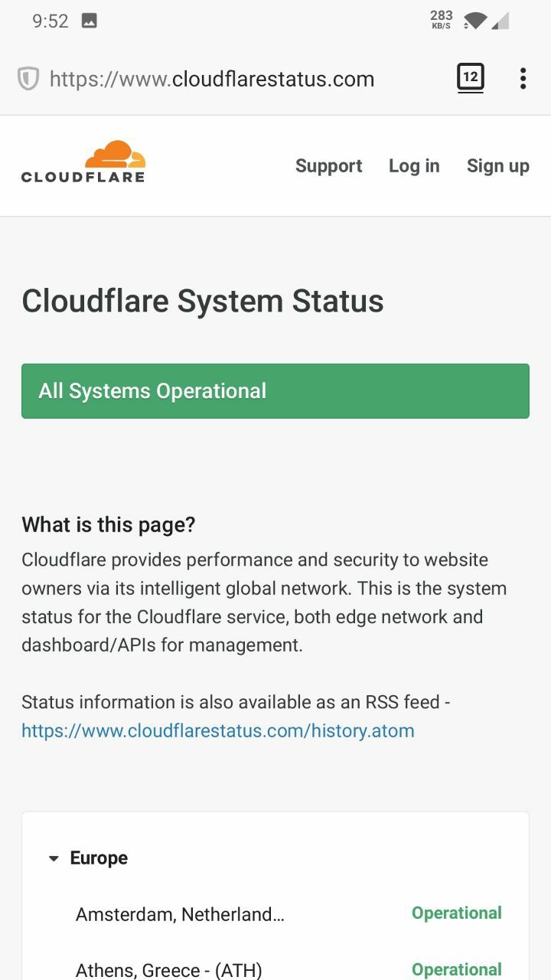Select Log in from header

[x=414, y=166]
